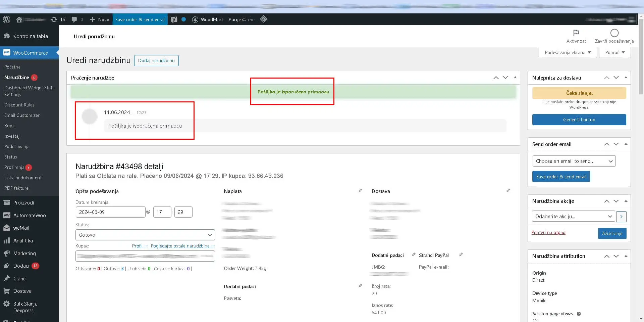Open Discount Rules submenu item
Screen dimensions: 644x322
(19, 105)
